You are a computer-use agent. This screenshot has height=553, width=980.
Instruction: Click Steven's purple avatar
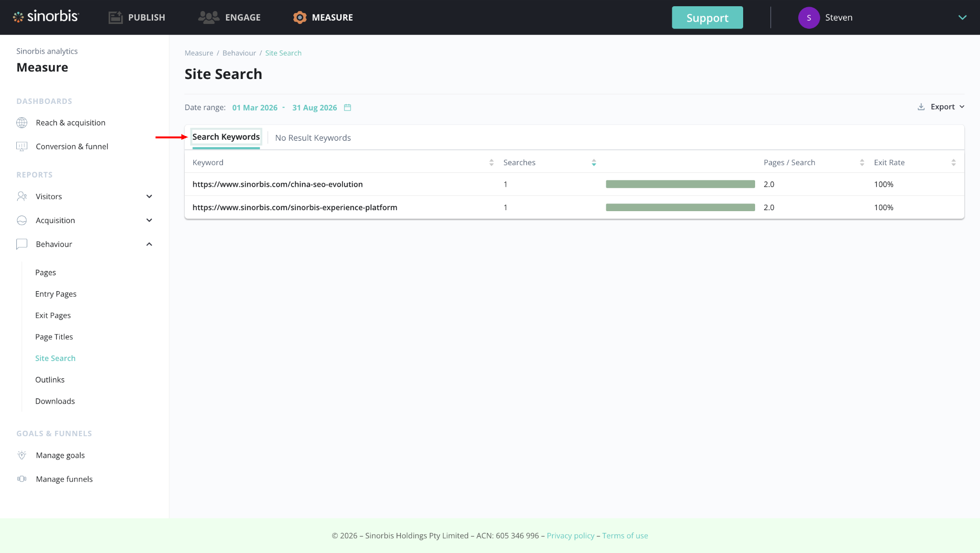809,18
